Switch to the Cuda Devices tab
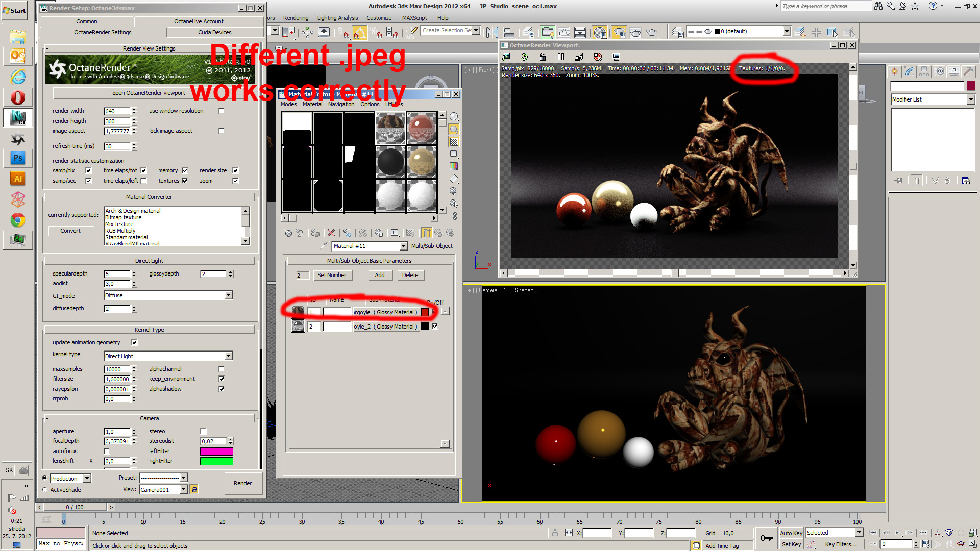 coord(214,32)
